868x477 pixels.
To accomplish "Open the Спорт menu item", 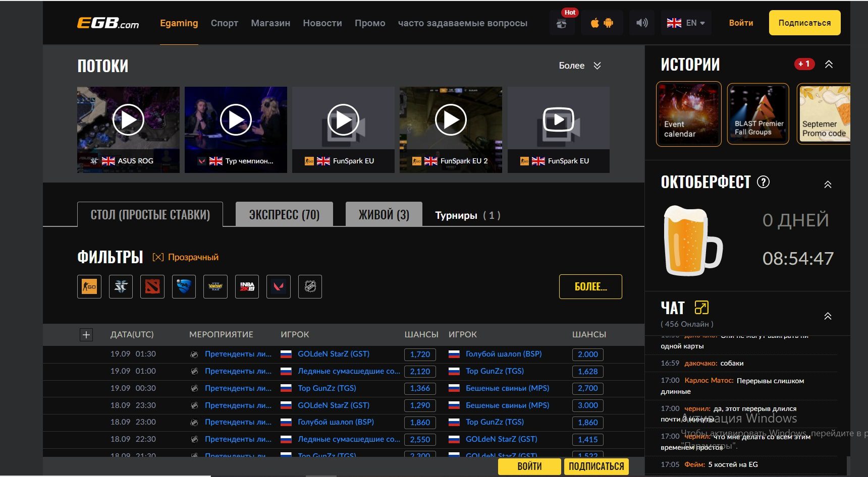I will click(x=224, y=23).
